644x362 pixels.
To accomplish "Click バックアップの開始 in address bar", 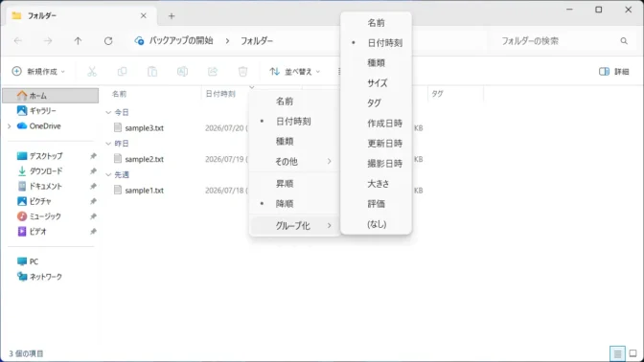I will click(x=181, y=40).
